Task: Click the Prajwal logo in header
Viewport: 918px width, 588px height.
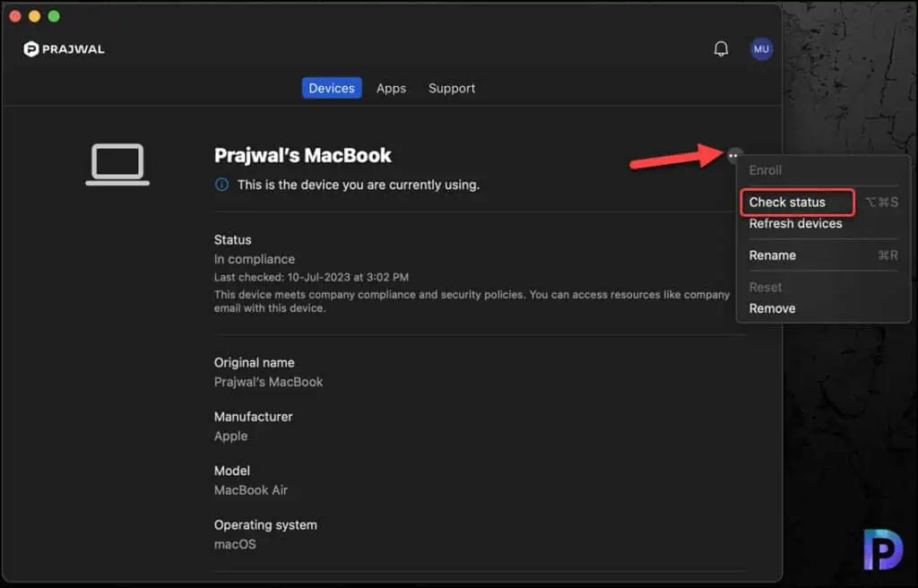Action: (x=64, y=49)
